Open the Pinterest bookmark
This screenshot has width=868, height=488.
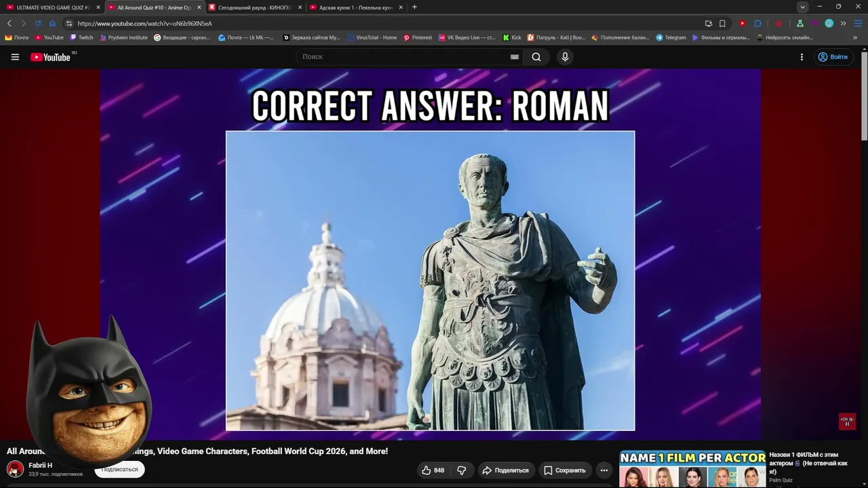click(418, 37)
